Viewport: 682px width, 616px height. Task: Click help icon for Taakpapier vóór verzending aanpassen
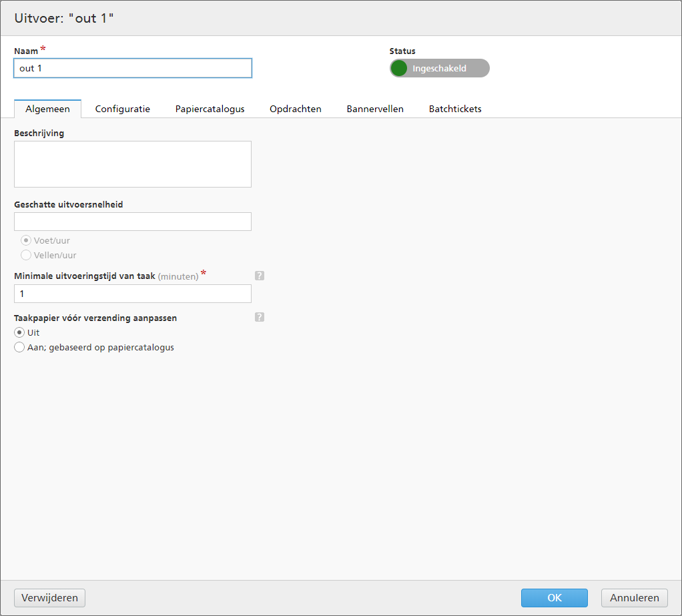260,318
